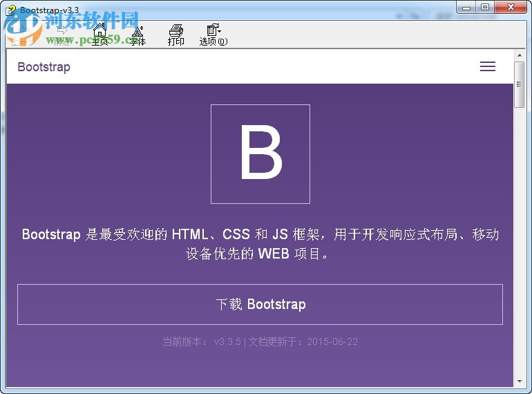Click the headline text 'Bootstrap 是最受欢迎的 HTML'
This screenshot has width=532, height=394.
[x=115, y=234]
